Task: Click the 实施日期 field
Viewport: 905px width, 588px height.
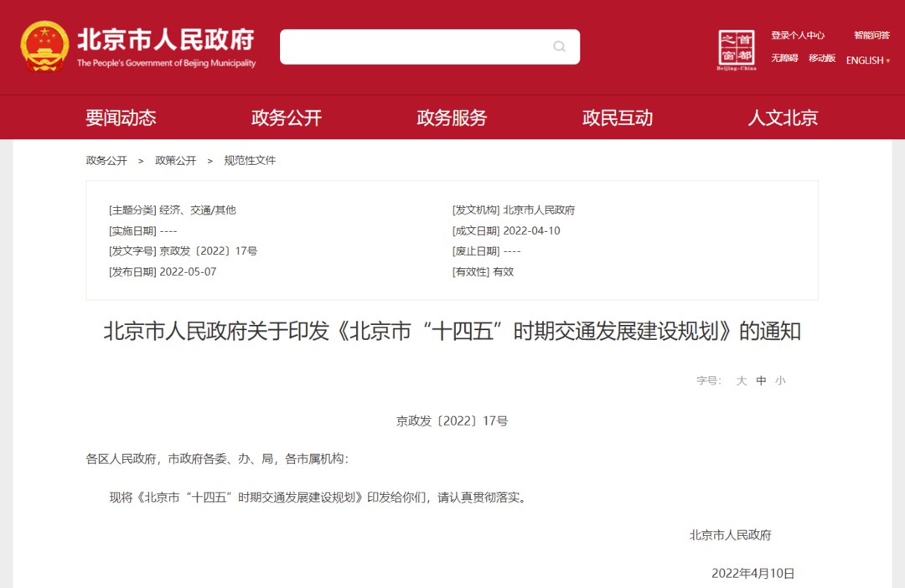Action: [143, 231]
